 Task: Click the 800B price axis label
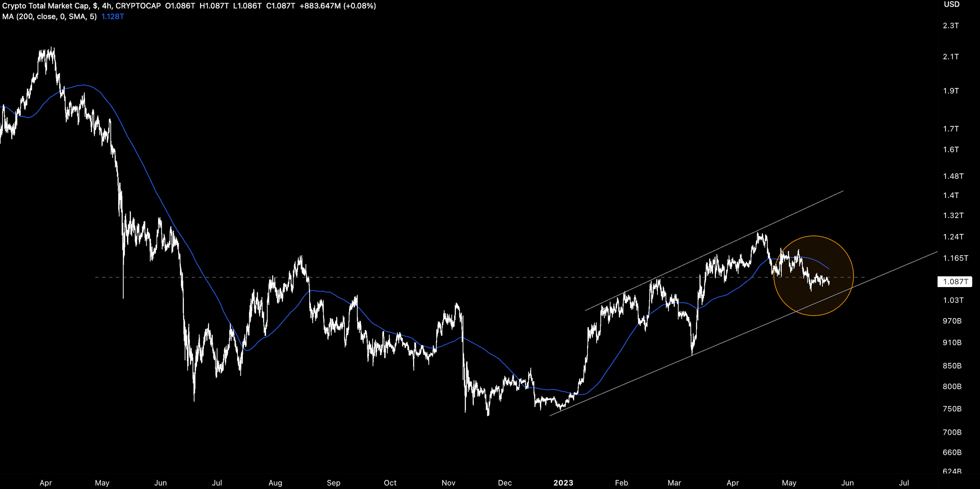pyautogui.click(x=952, y=387)
